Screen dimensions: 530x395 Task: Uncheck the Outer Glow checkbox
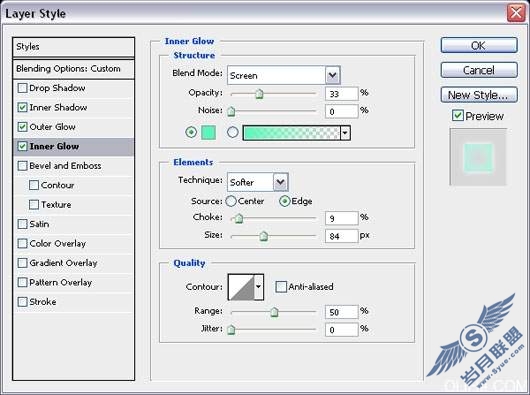[x=22, y=127]
